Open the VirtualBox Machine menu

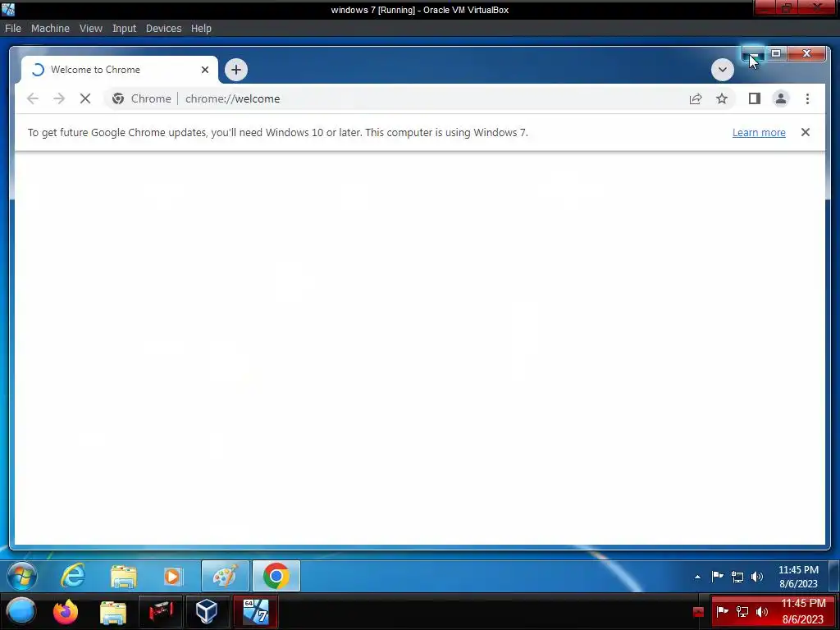(50, 29)
